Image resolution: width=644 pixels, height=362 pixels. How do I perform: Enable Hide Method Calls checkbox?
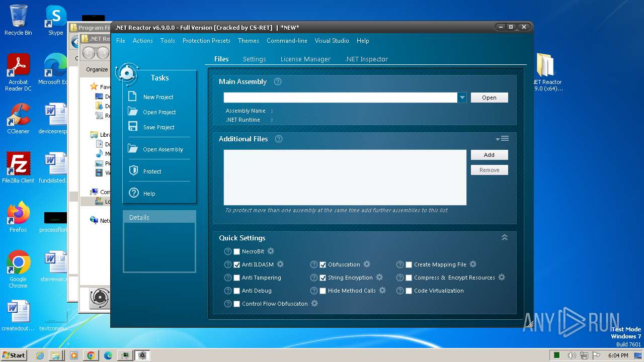click(x=323, y=291)
